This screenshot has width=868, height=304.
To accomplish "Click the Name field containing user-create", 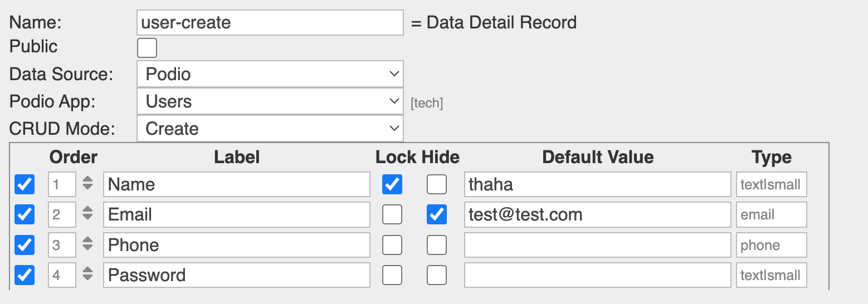I will (x=270, y=23).
